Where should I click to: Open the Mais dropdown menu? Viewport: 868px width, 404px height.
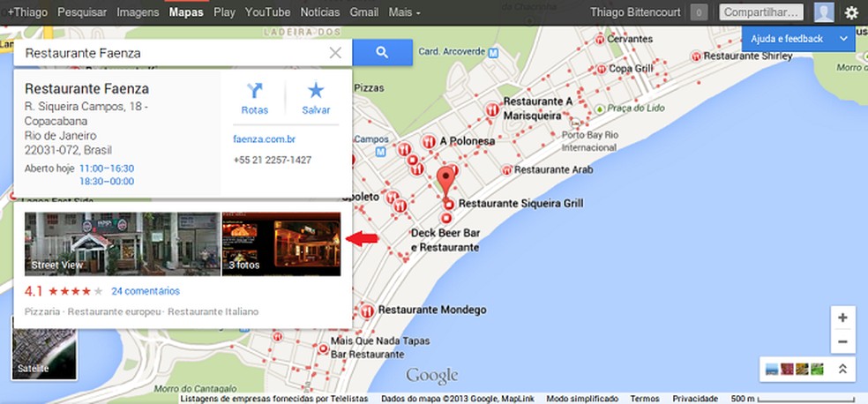click(404, 12)
